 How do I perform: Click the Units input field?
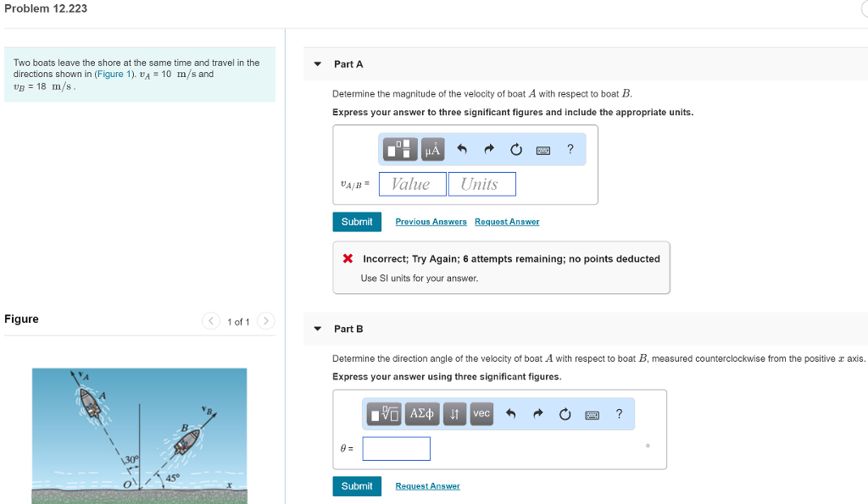[x=481, y=185]
